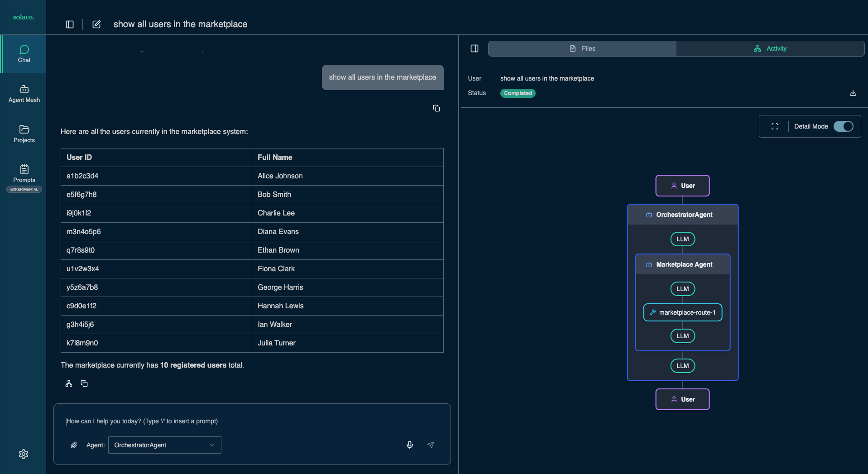
Task: Start a new chat with edit icon
Action: click(96, 24)
